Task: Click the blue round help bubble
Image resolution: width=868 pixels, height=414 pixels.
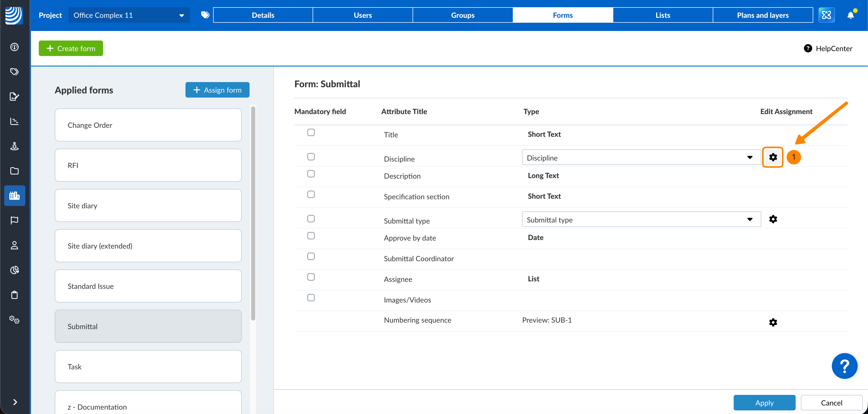Action: [844, 366]
